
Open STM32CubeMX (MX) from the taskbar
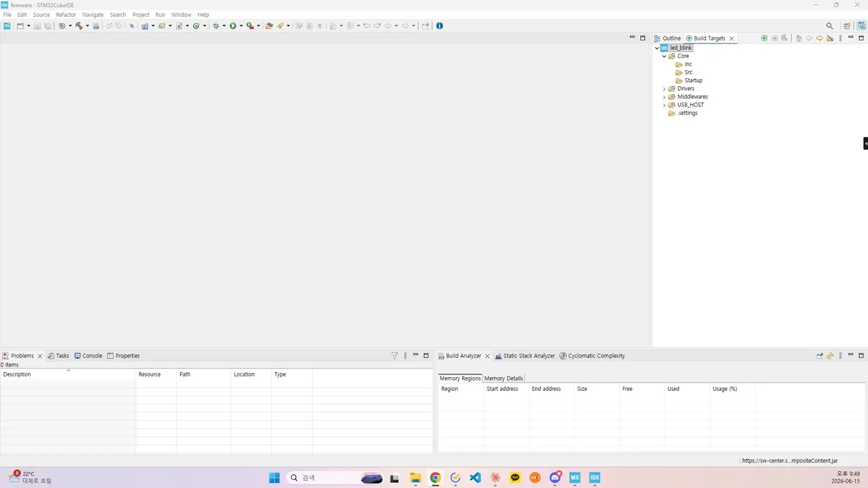pyautogui.click(x=575, y=478)
